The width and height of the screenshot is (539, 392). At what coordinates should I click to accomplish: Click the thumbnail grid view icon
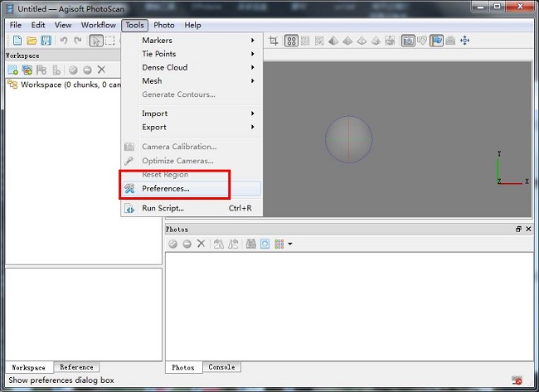click(279, 244)
